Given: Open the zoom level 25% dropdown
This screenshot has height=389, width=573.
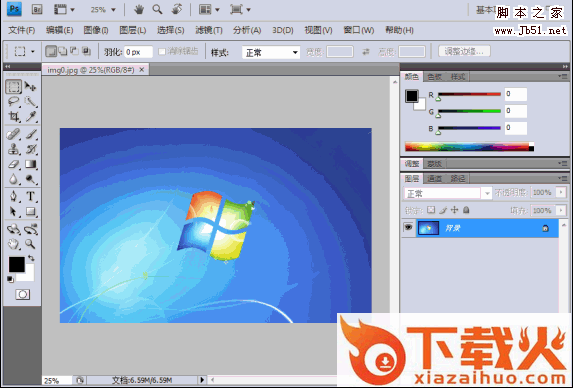Looking at the screenshot, I should click(113, 10).
